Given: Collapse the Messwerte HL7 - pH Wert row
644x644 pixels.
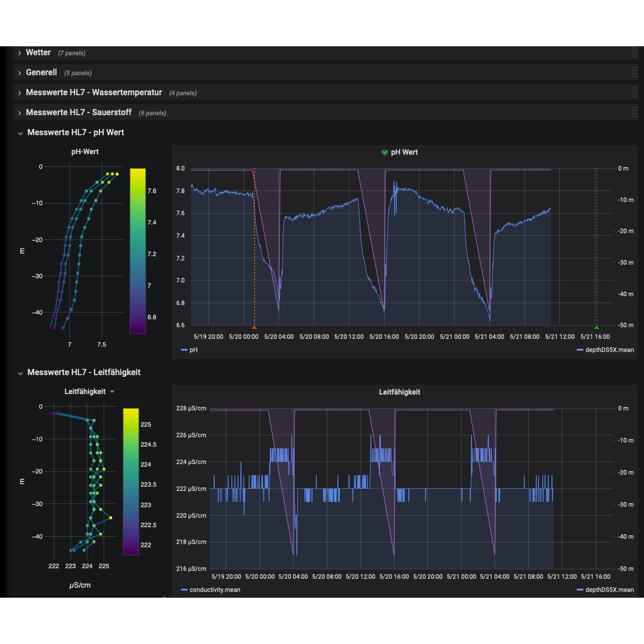Looking at the screenshot, I should pos(21,133).
